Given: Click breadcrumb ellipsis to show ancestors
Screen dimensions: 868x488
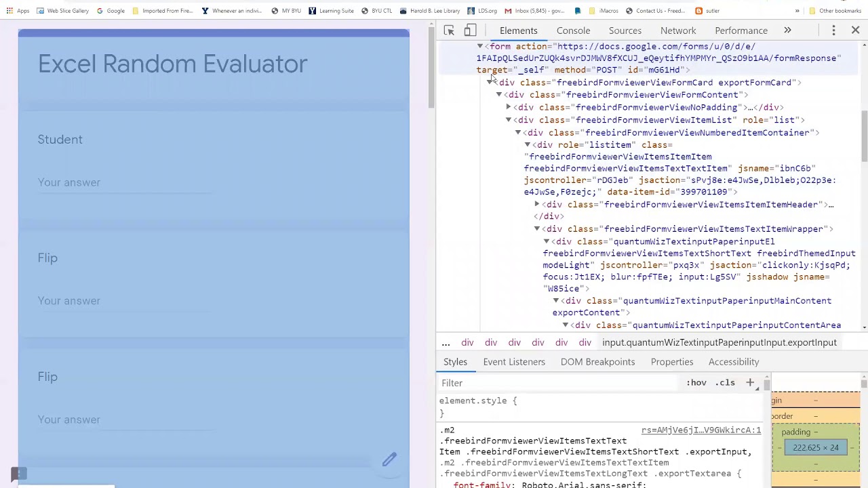Looking at the screenshot, I should [x=446, y=342].
